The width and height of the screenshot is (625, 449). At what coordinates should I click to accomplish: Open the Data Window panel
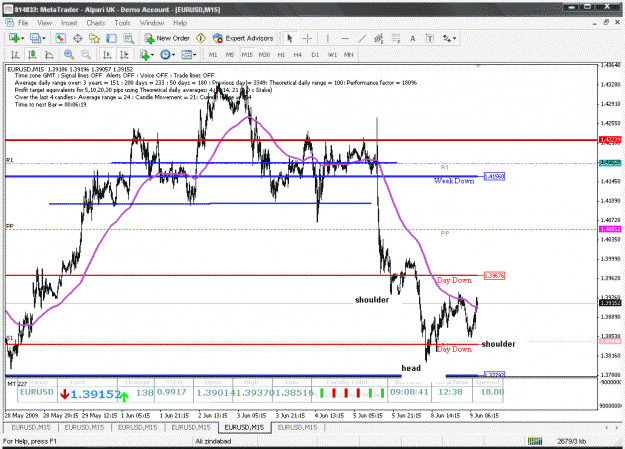tap(78, 38)
